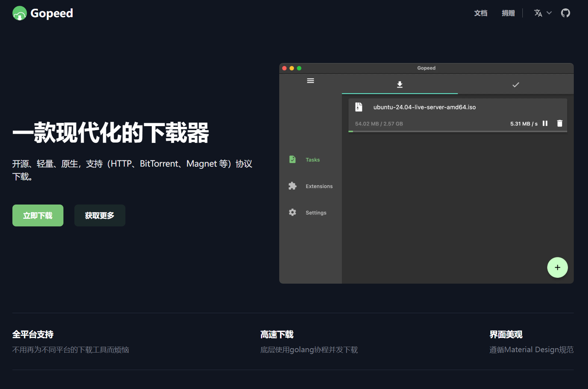Delete the ubuntu ISO download task
This screenshot has height=389, width=588.
pyautogui.click(x=560, y=124)
